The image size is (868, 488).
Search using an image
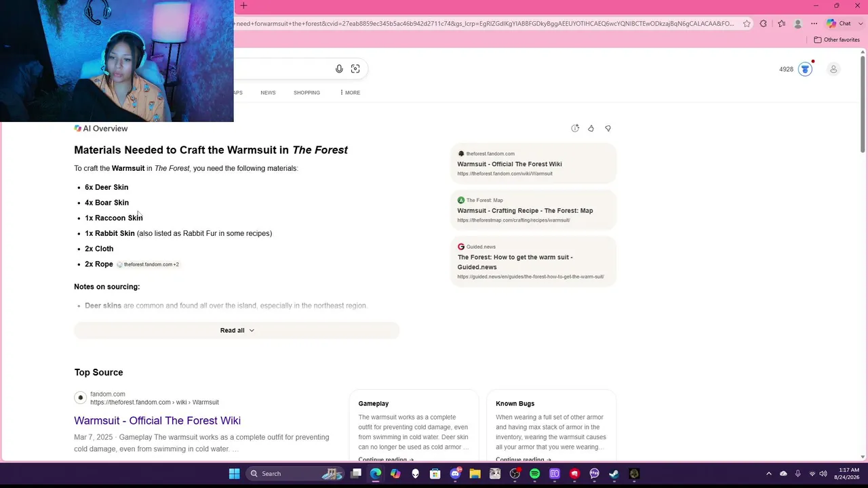coord(355,69)
